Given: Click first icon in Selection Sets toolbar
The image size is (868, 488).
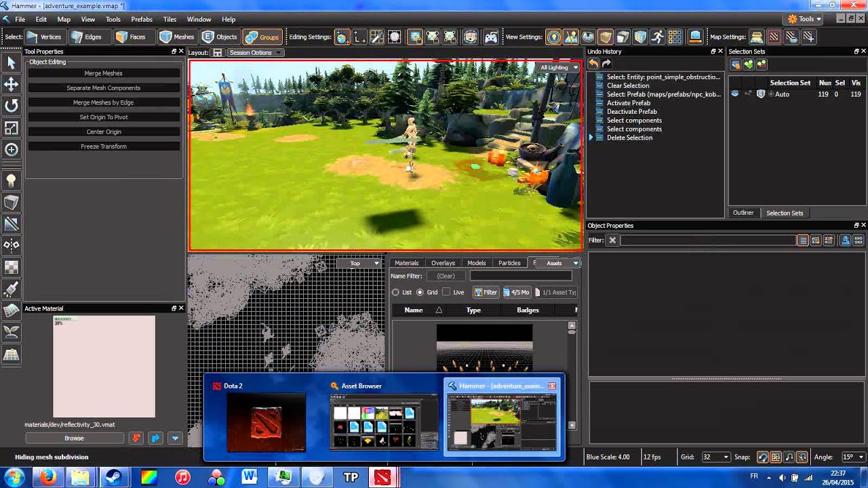Looking at the screenshot, I should 735,64.
